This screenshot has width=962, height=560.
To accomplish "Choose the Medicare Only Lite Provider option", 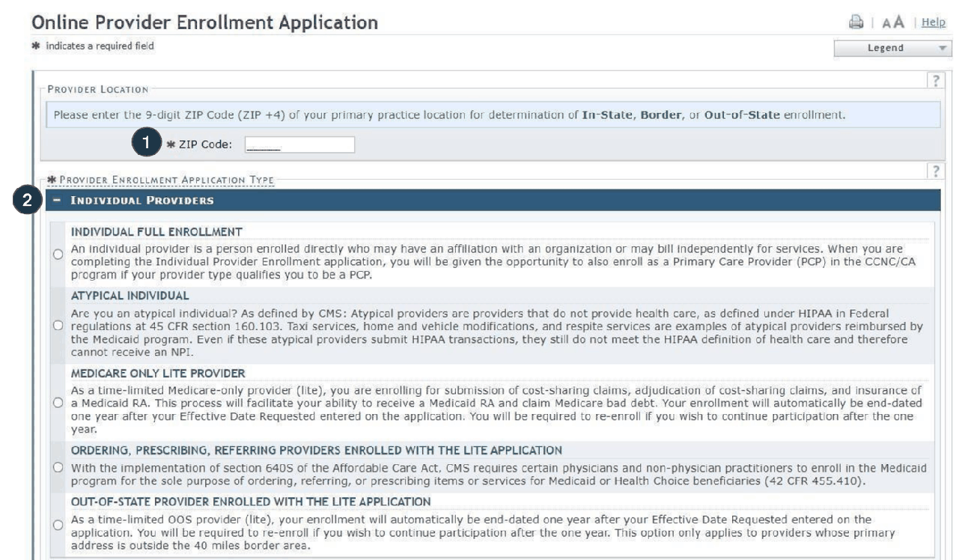I will (58, 404).
